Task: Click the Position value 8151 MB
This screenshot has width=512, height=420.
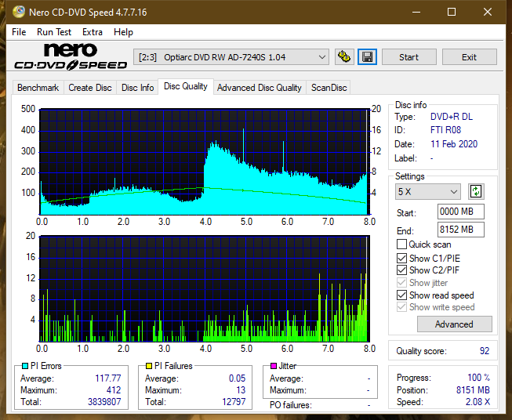Action: (473, 390)
